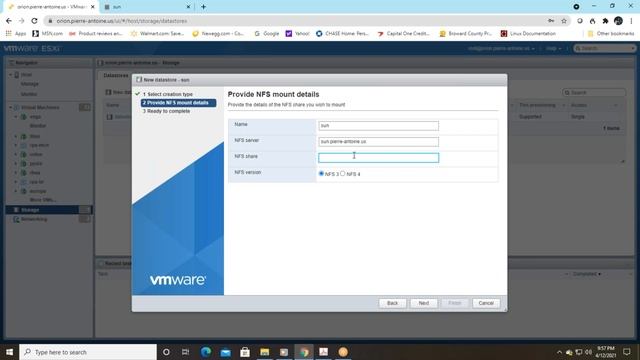
Task: Click the Networking icon in Navigator
Action: (16, 219)
